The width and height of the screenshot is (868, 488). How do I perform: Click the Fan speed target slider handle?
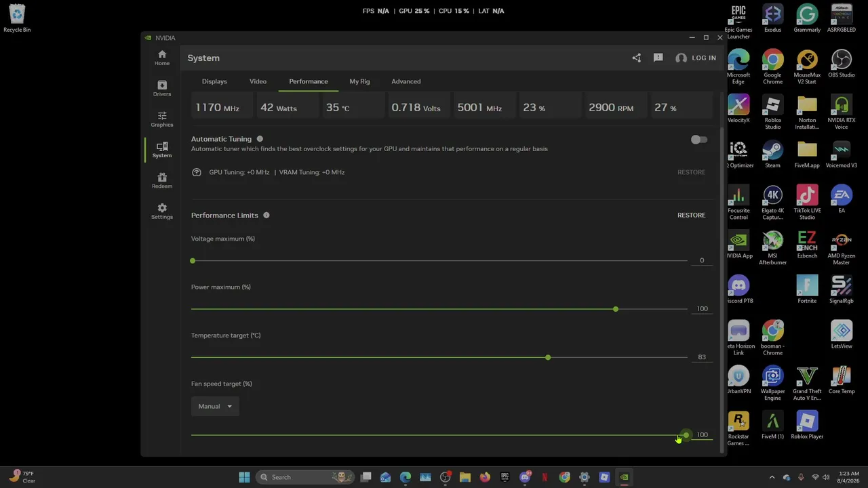pos(686,435)
